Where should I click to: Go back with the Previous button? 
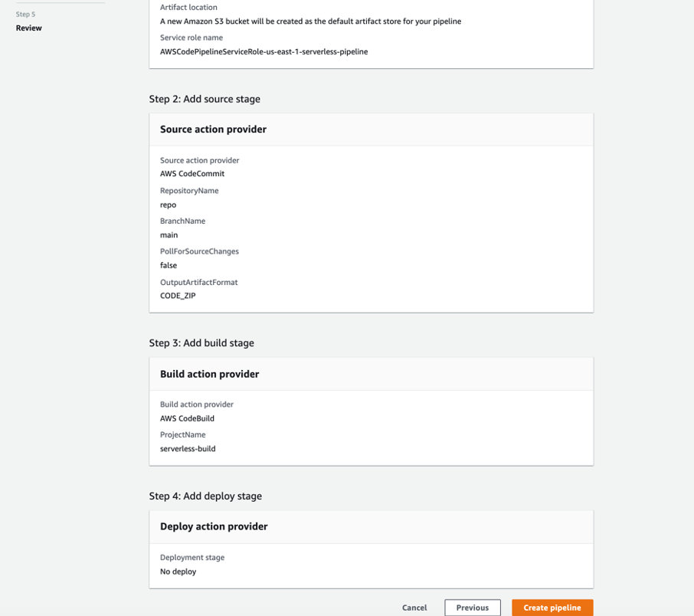(x=472, y=608)
